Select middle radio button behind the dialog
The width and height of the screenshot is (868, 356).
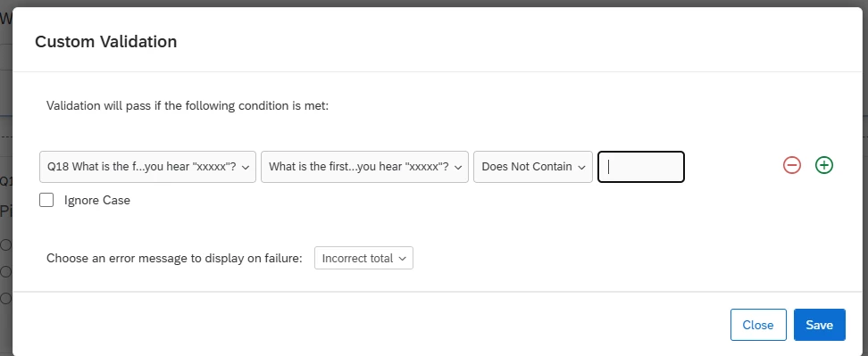coord(5,271)
